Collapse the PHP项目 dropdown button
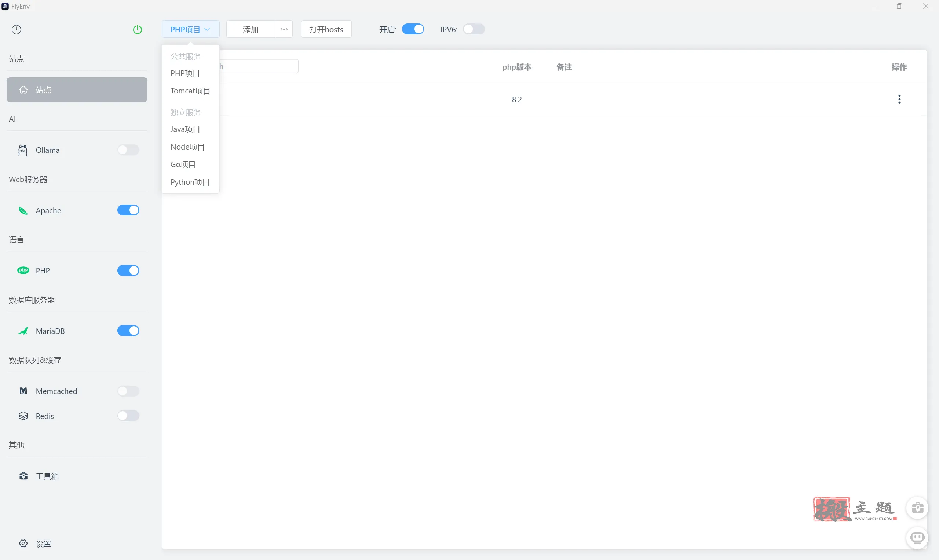This screenshot has height=560, width=939. [x=190, y=29]
